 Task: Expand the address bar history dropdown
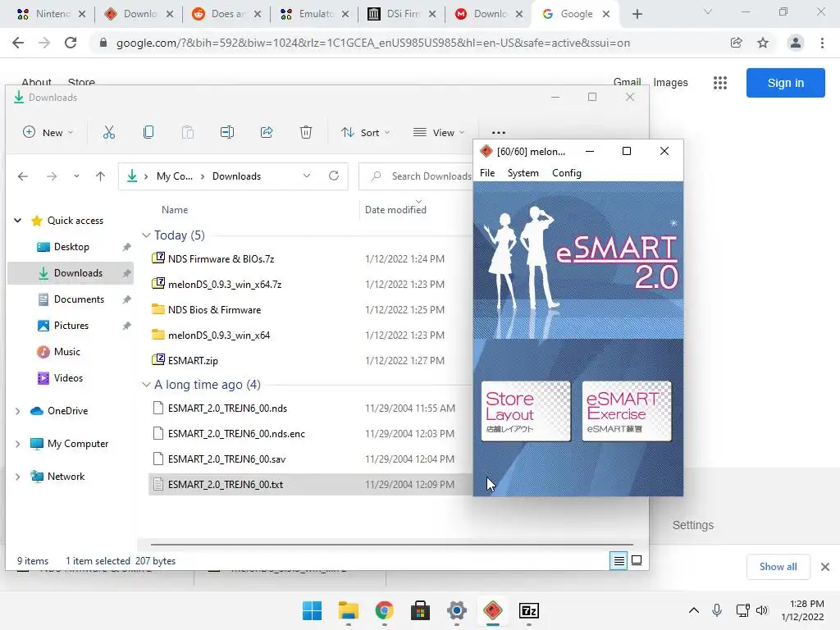[307, 176]
